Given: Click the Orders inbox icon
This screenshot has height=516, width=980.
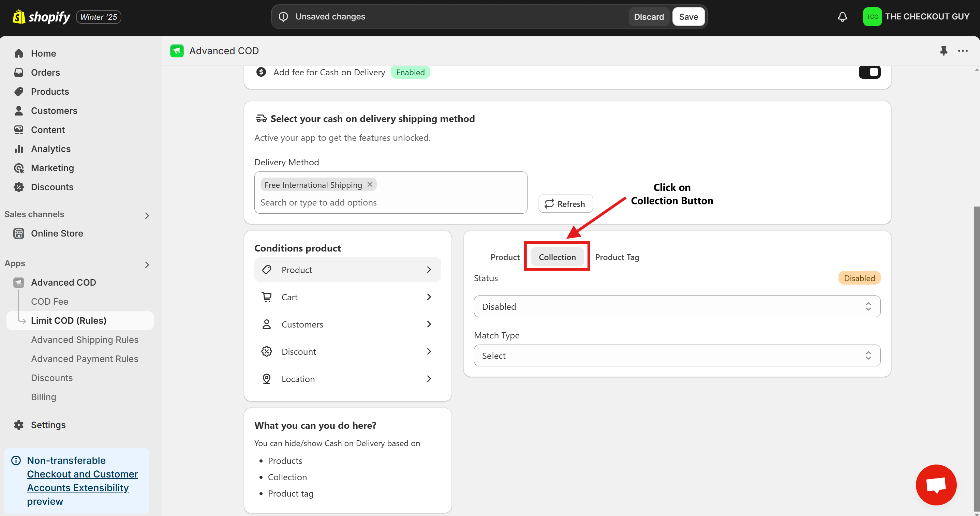Looking at the screenshot, I should [19, 72].
